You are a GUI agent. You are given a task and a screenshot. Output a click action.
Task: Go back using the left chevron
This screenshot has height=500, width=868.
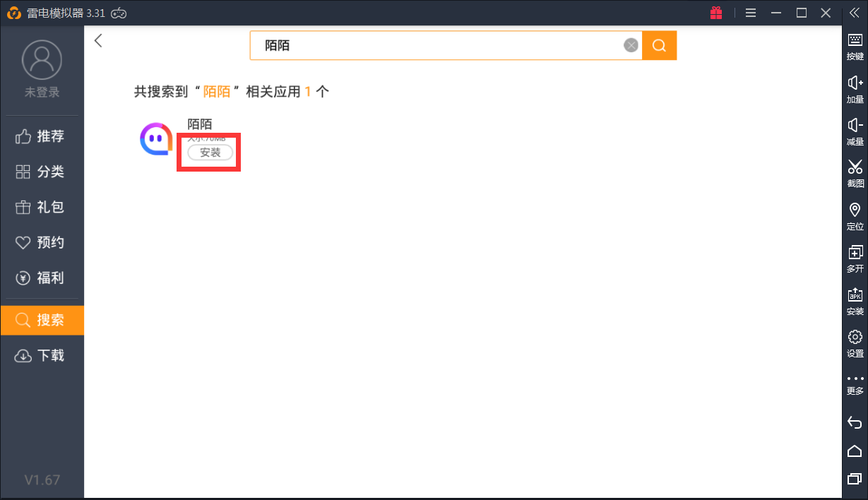pyautogui.click(x=99, y=41)
